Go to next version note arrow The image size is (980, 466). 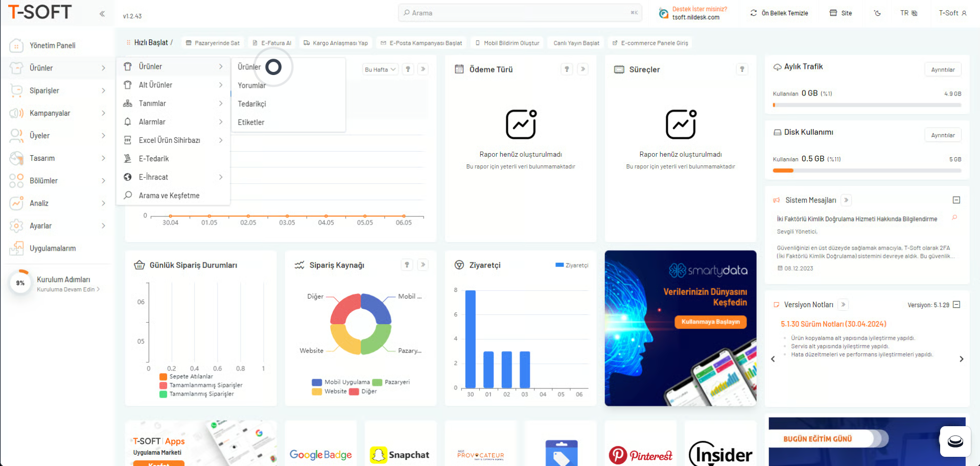961,359
